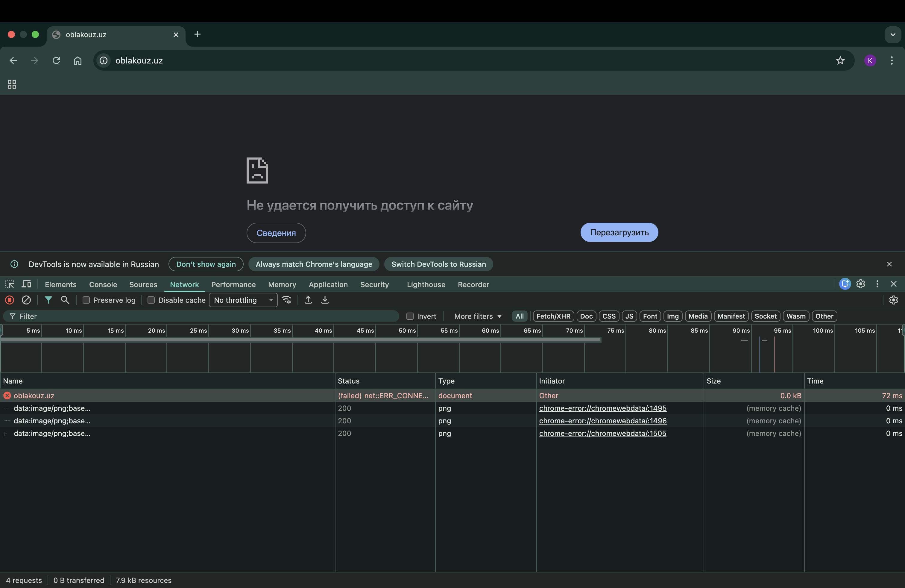Image resolution: width=905 pixels, height=588 pixels.
Task: Toggle device toolbar icon in DevTools
Action: pyautogui.click(x=26, y=284)
